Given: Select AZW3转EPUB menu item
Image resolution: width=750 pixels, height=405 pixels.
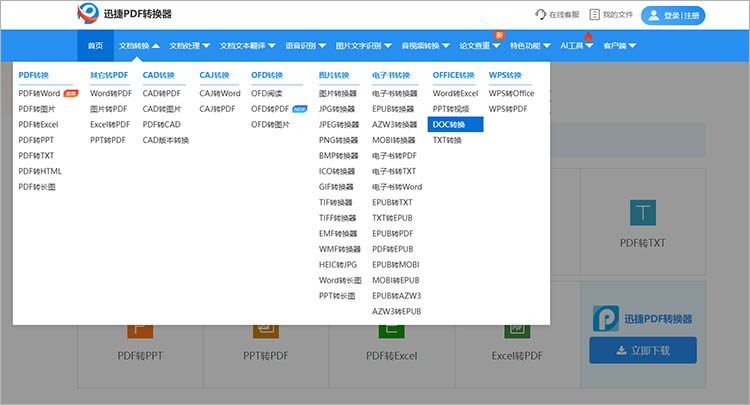Looking at the screenshot, I should point(397,311).
